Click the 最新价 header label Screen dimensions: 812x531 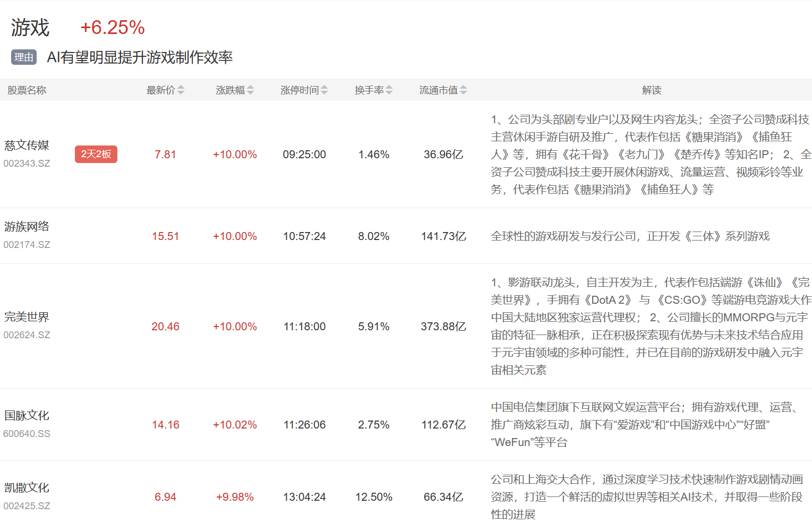click(161, 90)
